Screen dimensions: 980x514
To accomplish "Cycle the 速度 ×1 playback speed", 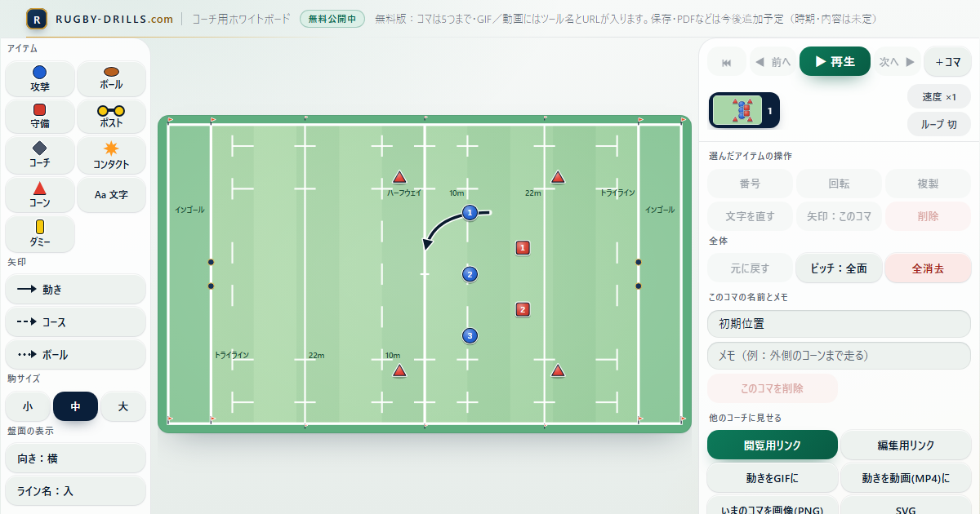I will coord(939,96).
